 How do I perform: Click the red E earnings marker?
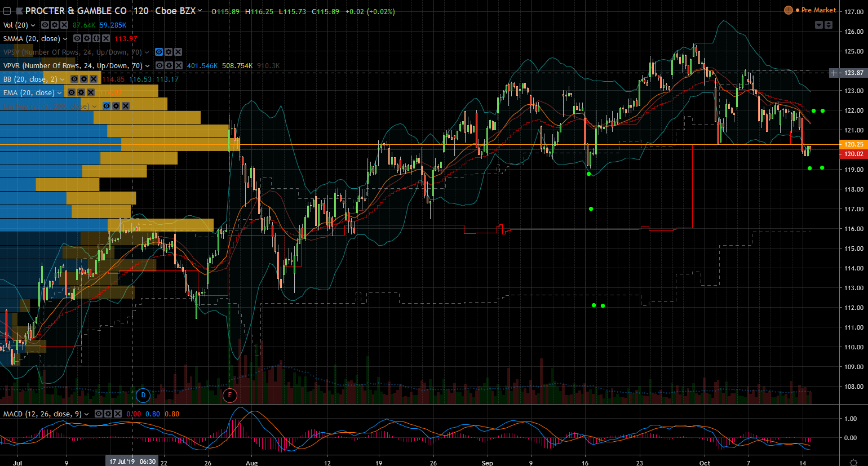click(229, 395)
